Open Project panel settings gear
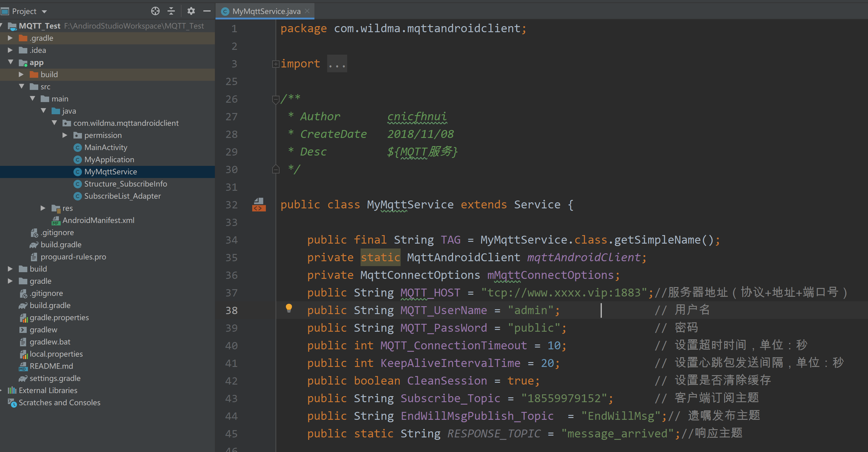Viewport: 868px width, 452px height. coord(191,11)
